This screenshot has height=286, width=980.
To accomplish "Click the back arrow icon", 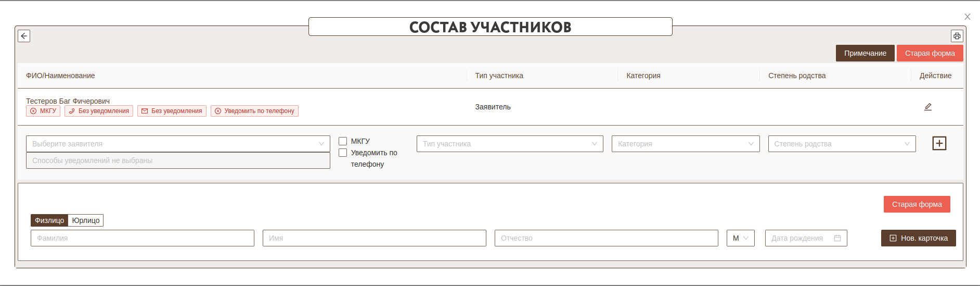I will [x=24, y=36].
